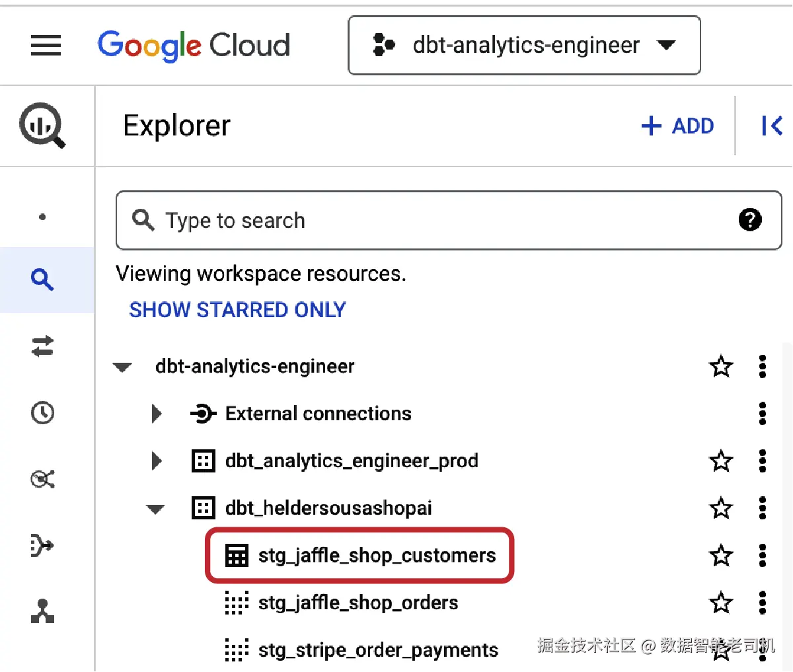Click the "Viewing workspace resources." text
Image resolution: width=793 pixels, height=672 pixels.
tap(261, 273)
